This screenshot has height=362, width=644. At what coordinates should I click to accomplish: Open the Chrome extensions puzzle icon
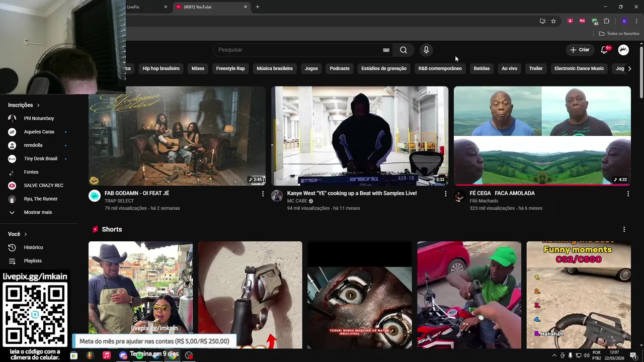point(606,21)
